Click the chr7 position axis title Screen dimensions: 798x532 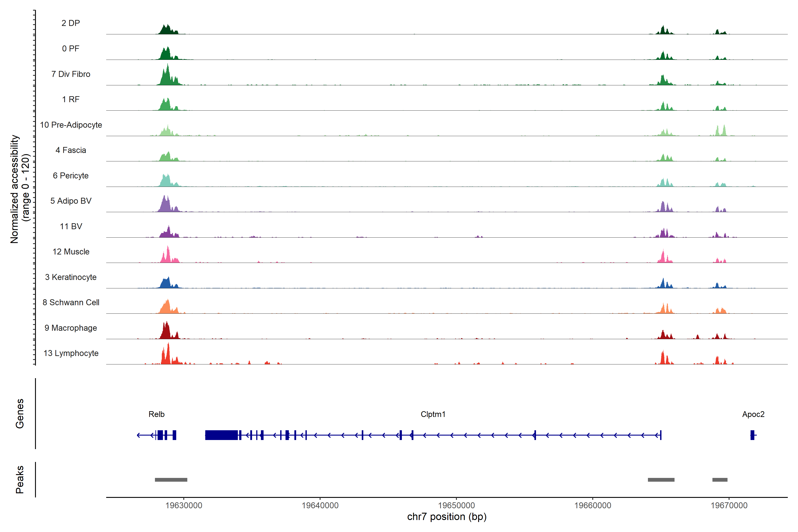click(446, 517)
